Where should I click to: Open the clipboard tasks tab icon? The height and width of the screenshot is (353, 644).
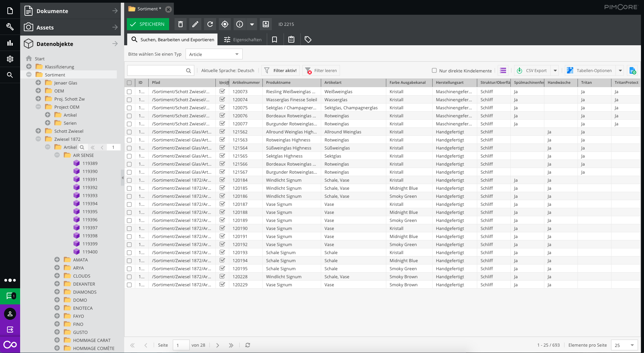(x=291, y=40)
